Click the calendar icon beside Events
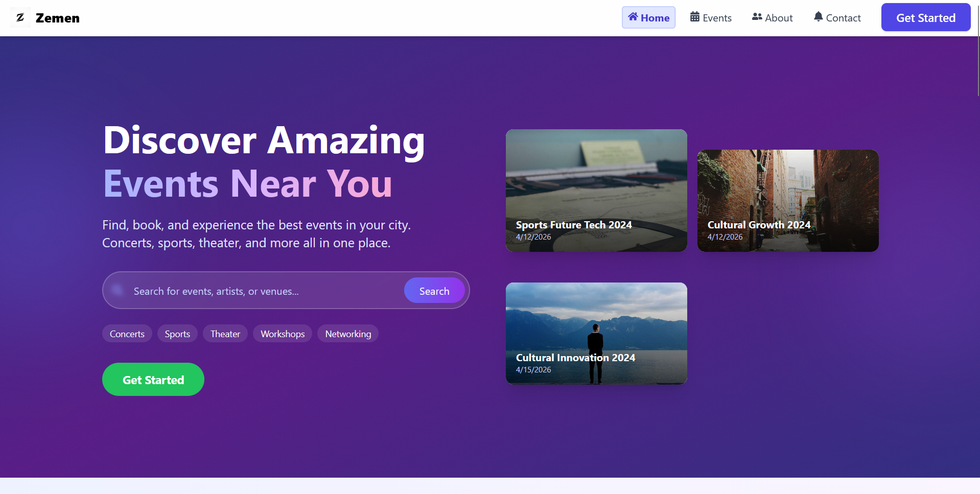980x494 pixels. [695, 17]
